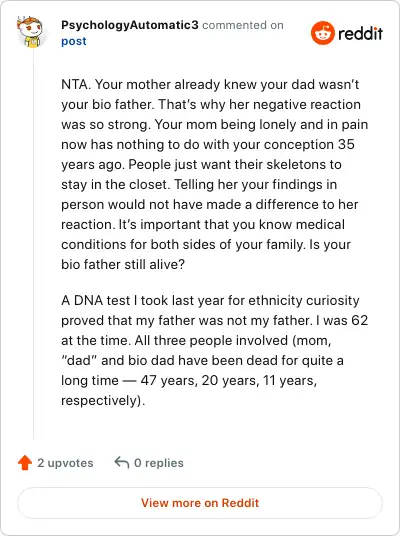Click the line "bio father still alive?"
The image size is (400, 536).
pos(123,265)
